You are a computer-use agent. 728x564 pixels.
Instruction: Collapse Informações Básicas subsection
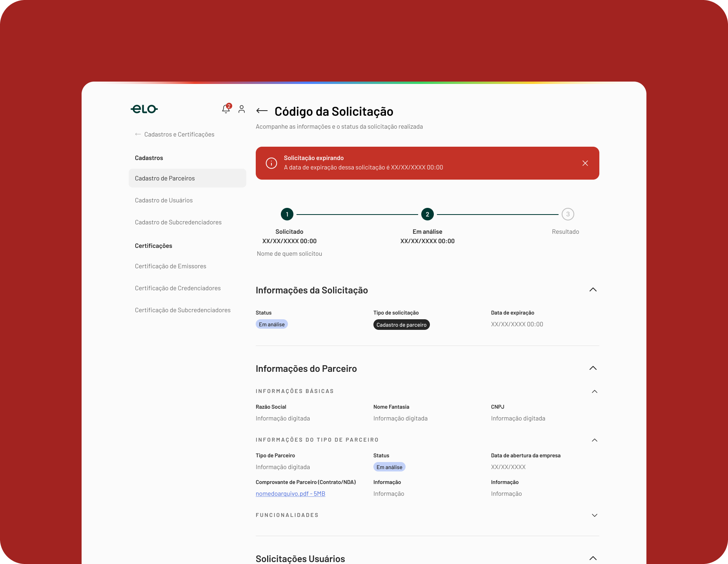[595, 391]
